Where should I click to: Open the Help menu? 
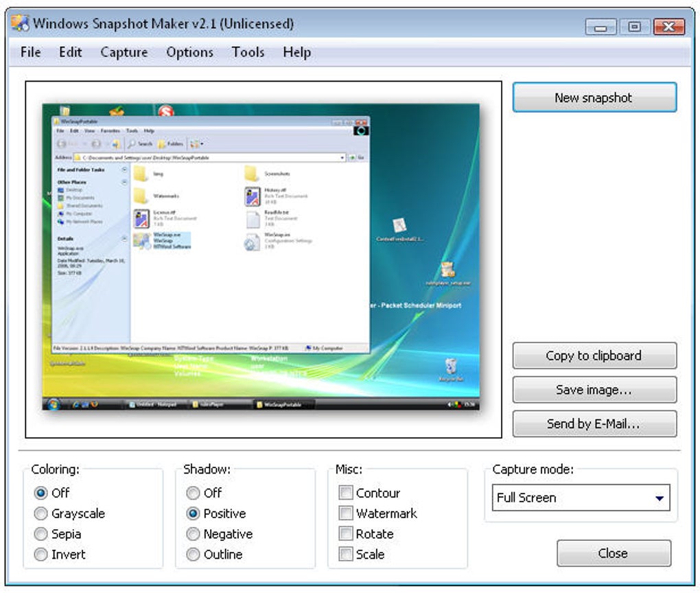point(296,52)
